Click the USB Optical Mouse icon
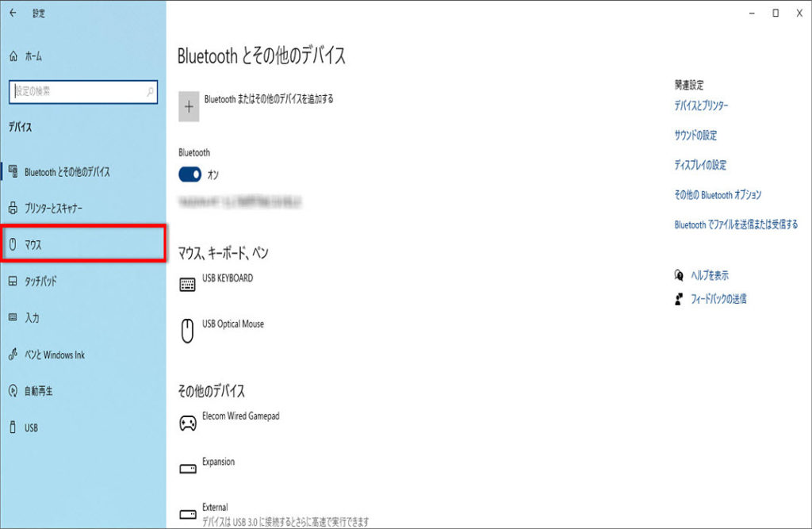The image size is (812, 529). (188, 330)
